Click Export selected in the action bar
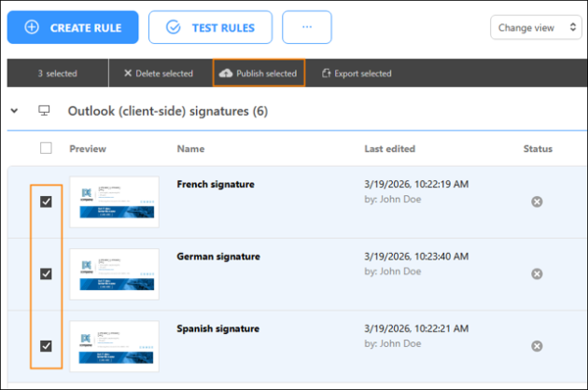The height and width of the screenshot is (390, 588). tap(357, 74)
